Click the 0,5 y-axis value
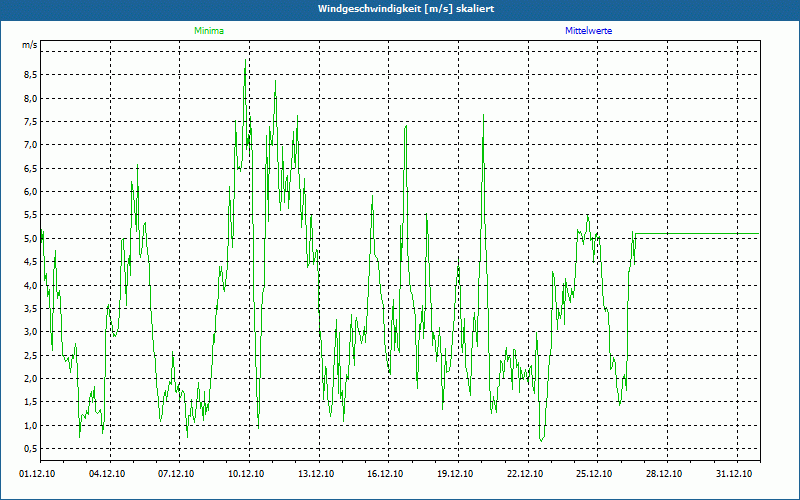The image size is (800, 500). click(x=31, y=449)
